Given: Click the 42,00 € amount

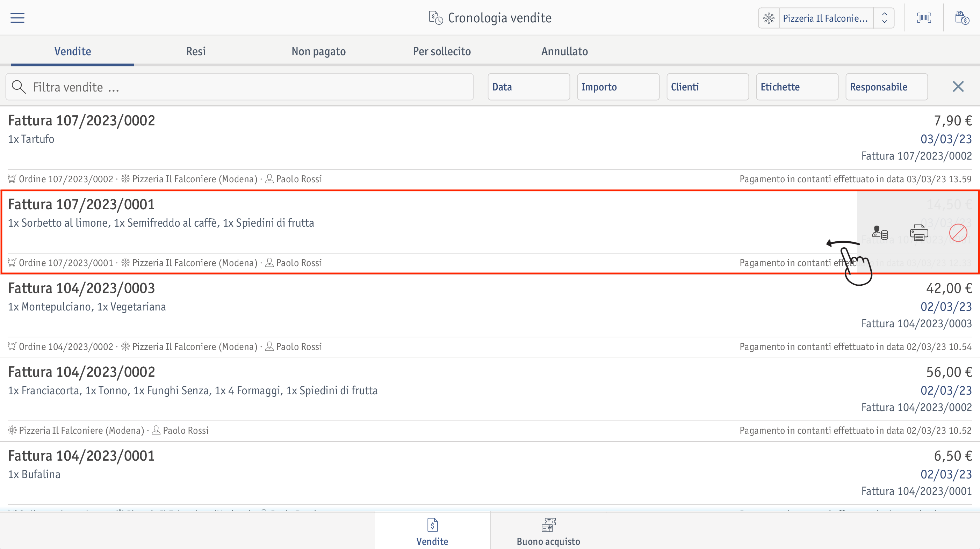Looking at the screenshot, I should (949, 288).
